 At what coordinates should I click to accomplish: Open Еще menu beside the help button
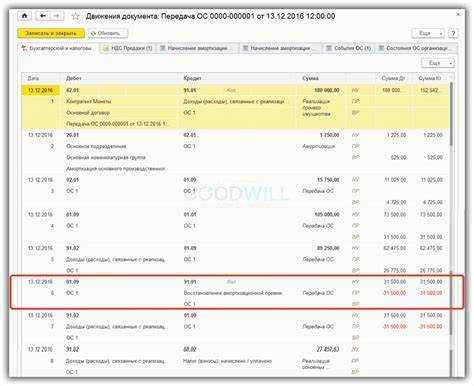tap(428, 33)
